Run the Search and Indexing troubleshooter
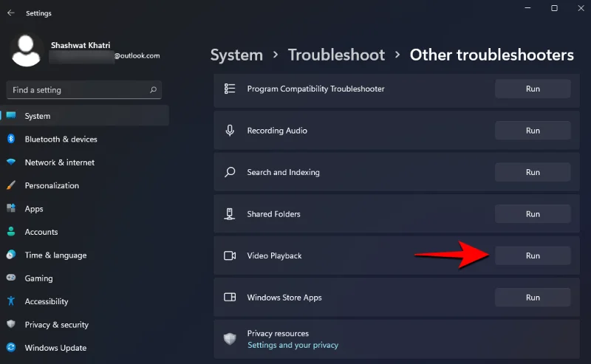Screen dimensions: 591x364 coord(533,172)
